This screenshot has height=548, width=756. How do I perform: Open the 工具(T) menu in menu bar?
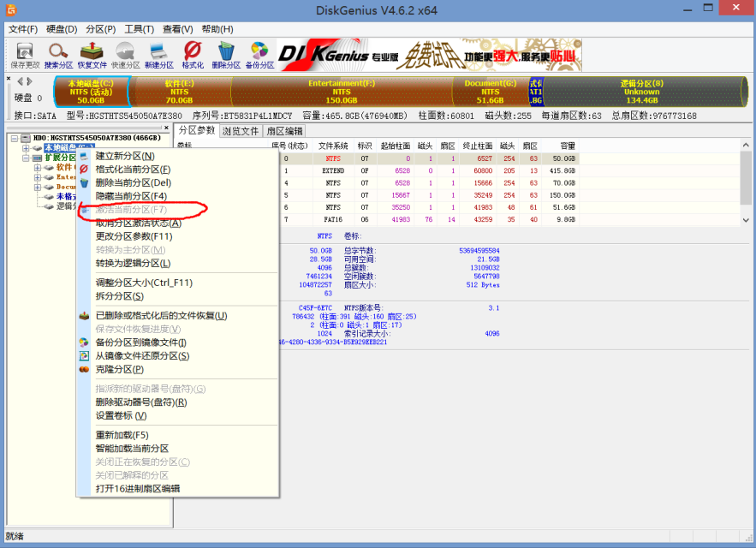(139, 29)
